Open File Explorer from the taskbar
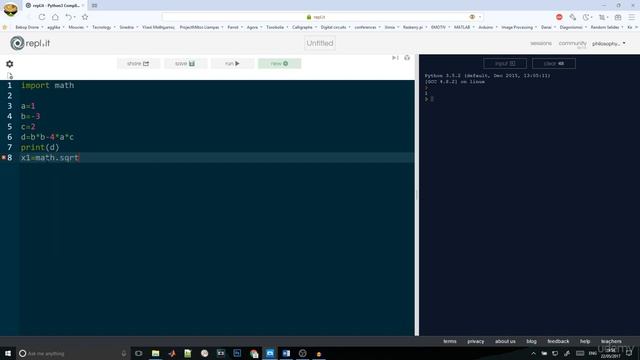 156,353
